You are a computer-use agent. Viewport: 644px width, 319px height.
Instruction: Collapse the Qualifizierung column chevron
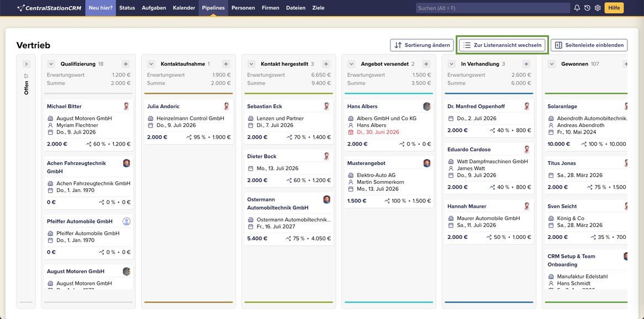point(51,64)
